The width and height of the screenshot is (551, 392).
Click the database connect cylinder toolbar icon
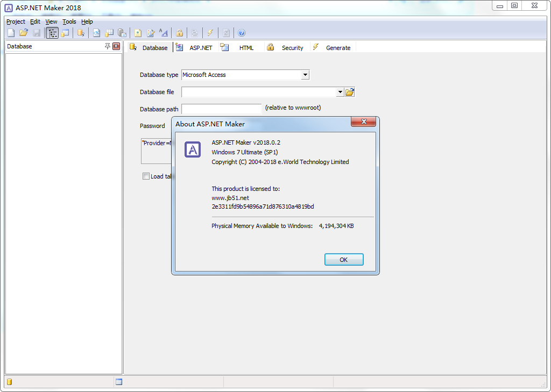pos(81,33)
